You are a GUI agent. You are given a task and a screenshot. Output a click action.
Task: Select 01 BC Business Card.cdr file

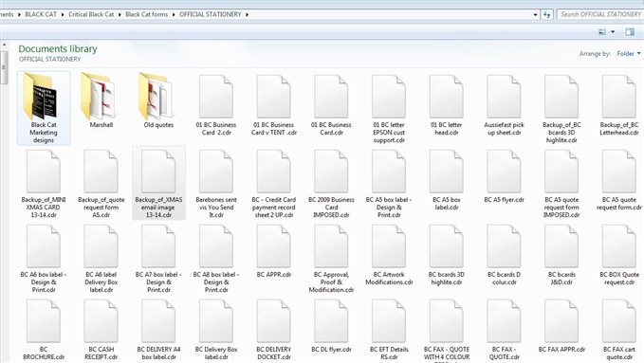coord(331,105)
